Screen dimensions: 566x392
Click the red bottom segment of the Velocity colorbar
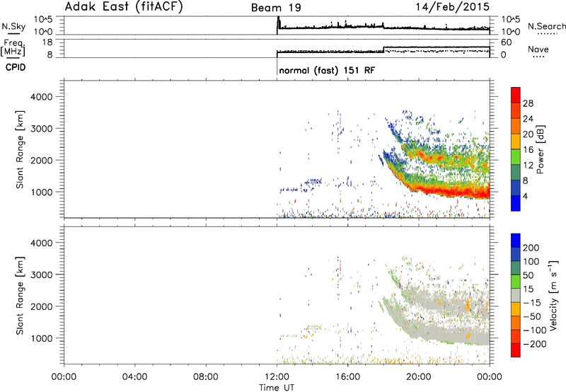click(516, 350)
